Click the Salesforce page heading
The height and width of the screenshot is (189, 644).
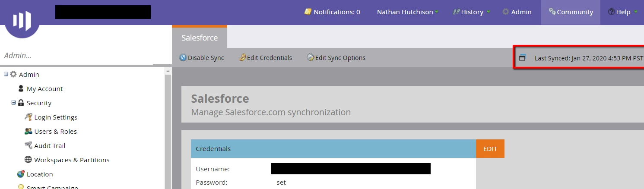220,98
